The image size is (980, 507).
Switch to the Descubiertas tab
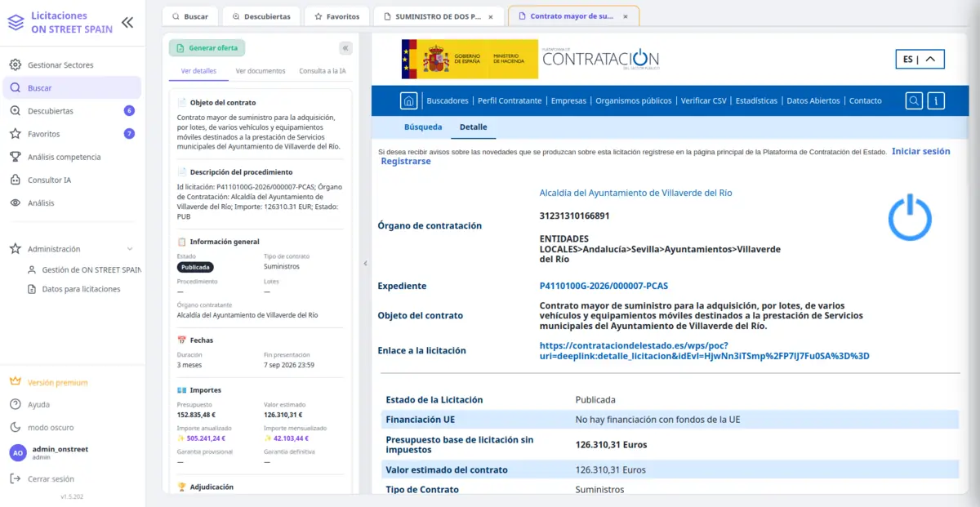[x=261, y=16]
